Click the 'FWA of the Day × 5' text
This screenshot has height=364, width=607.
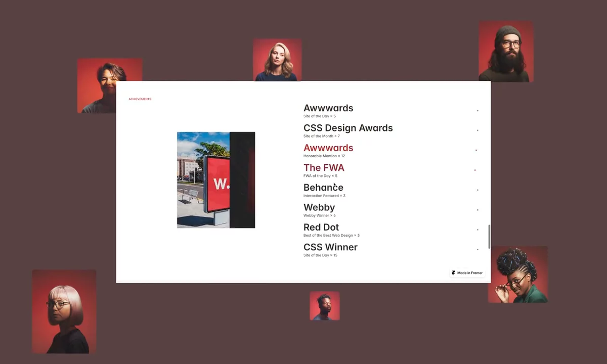click(320, 176)
